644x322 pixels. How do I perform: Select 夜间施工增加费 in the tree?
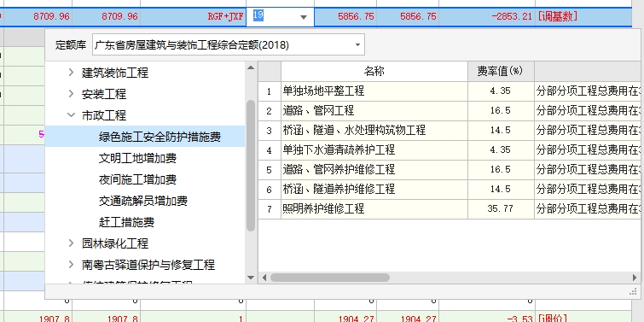click(137, 179)
